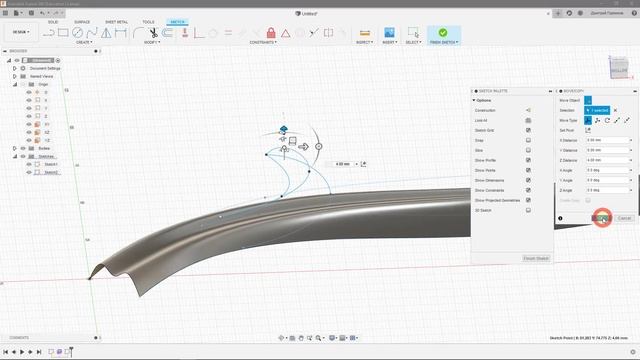Choose Rotate move type icon
The image size is (640, 360).
pos(607,120)
